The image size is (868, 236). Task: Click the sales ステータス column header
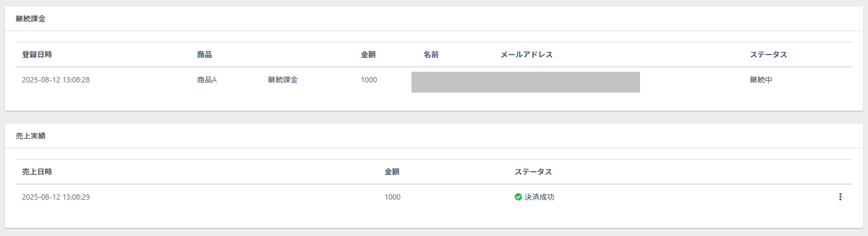click(x=534, y=172)
